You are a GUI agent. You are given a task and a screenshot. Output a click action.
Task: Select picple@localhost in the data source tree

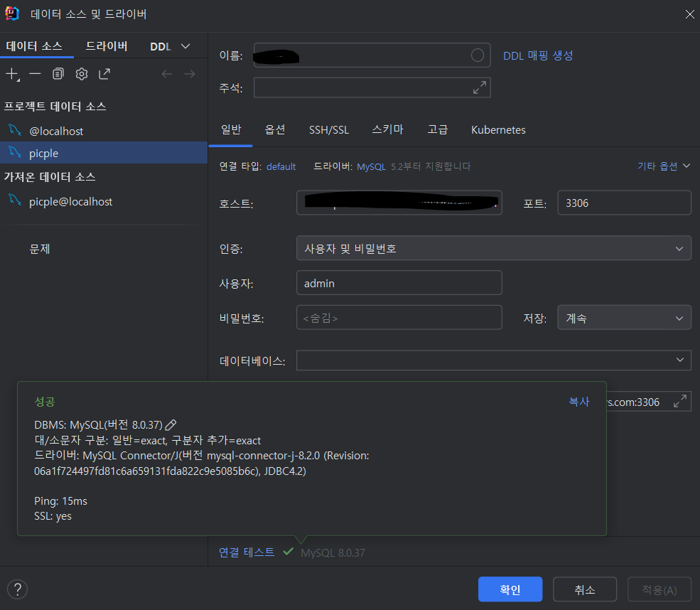click(70, 202)
